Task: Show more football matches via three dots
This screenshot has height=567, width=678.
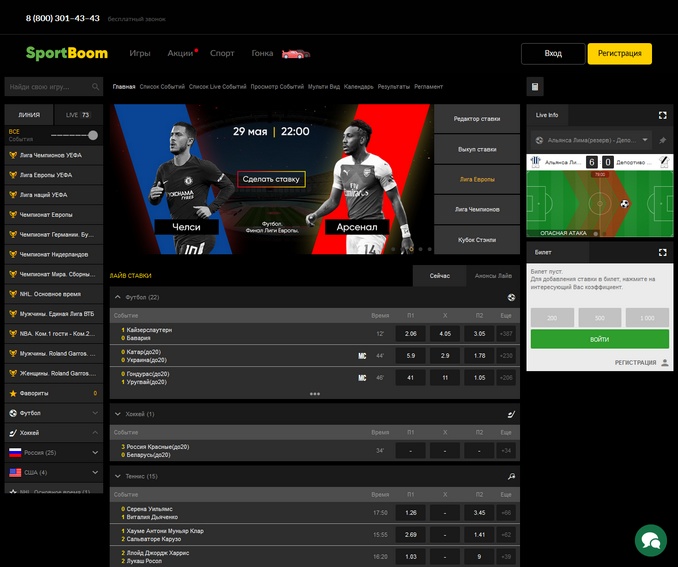Action: click(315, 394)
